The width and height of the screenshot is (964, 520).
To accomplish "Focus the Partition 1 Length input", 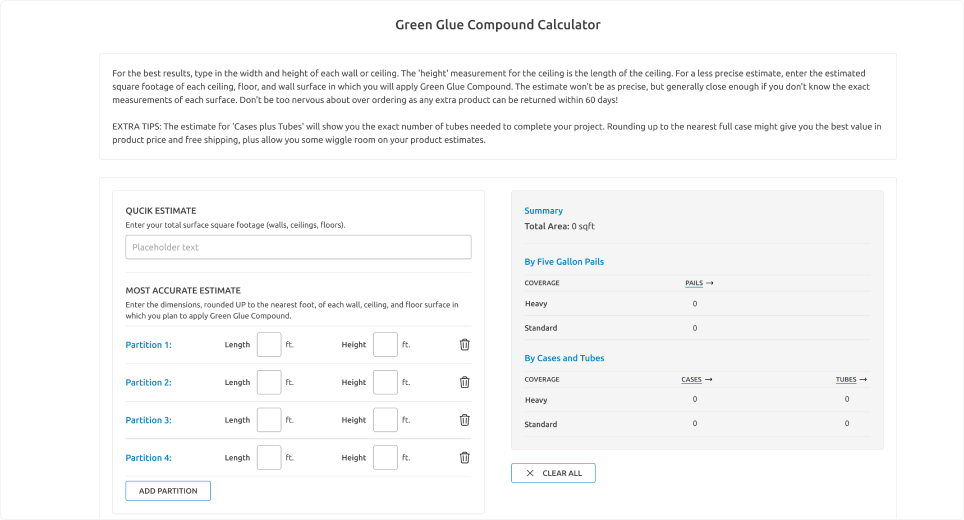I will (x=269, y=345).
